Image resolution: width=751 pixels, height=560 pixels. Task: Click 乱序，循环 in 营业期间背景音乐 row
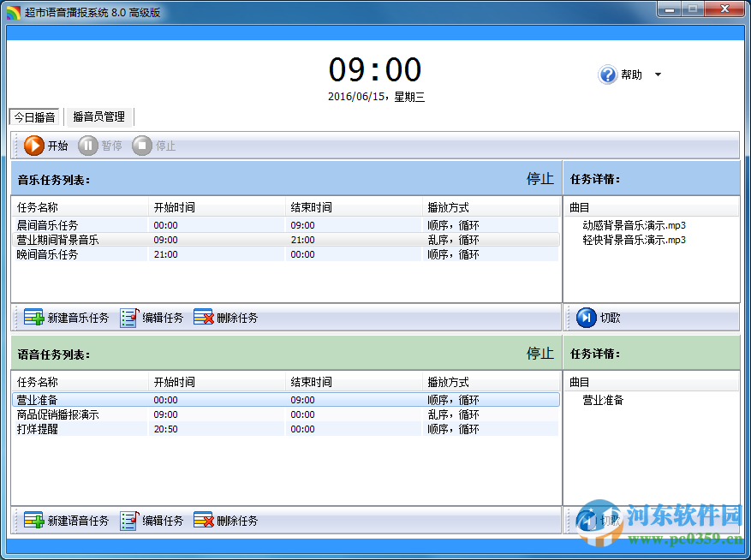point(453,240)
